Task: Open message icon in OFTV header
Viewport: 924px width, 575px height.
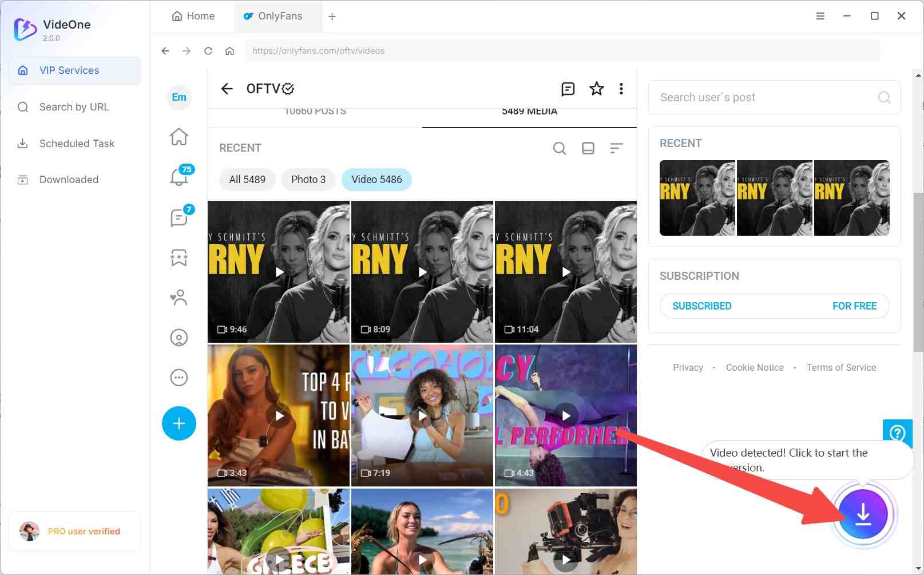Action: [568, 89]
